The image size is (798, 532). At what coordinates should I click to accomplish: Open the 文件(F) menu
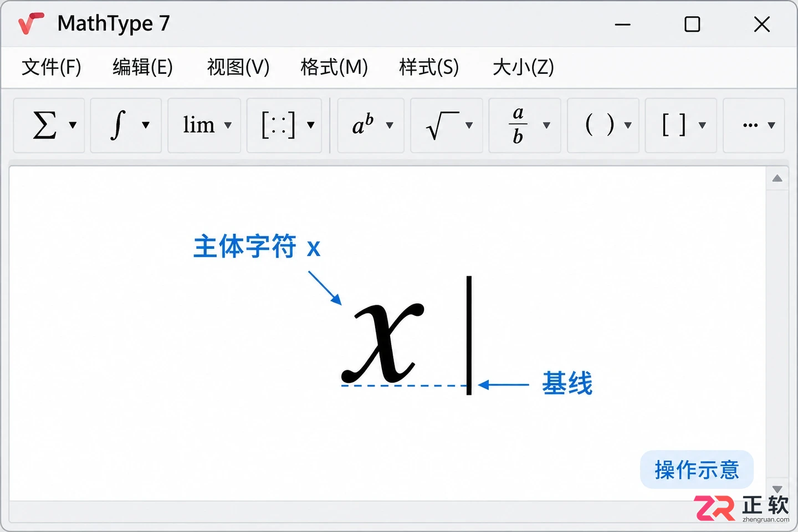click(x=52, y=67)
